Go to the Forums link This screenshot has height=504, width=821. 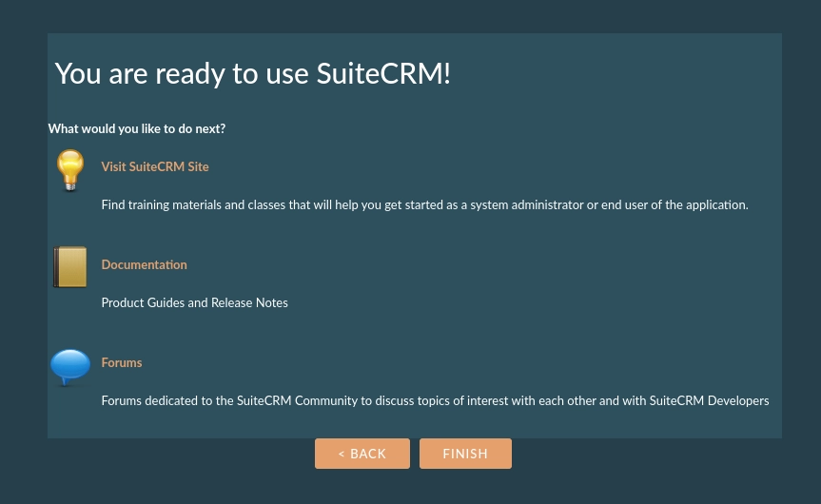tap(122, 362)
